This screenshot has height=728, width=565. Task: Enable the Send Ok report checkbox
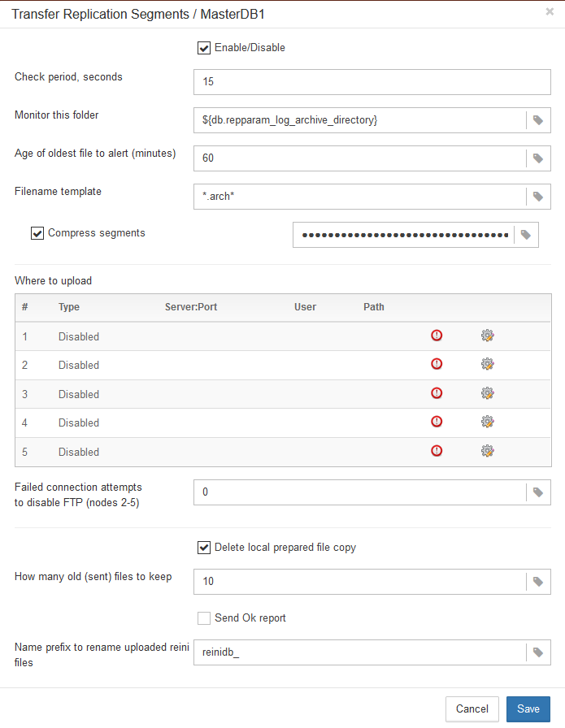(x=204, y=618)
